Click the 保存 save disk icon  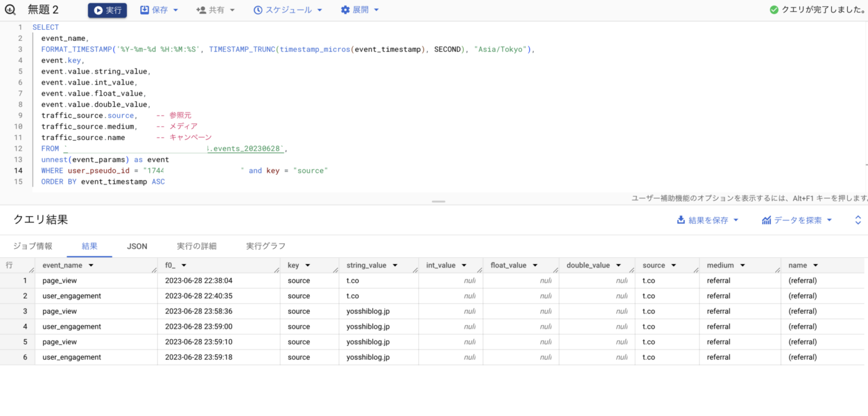[145, 10]
